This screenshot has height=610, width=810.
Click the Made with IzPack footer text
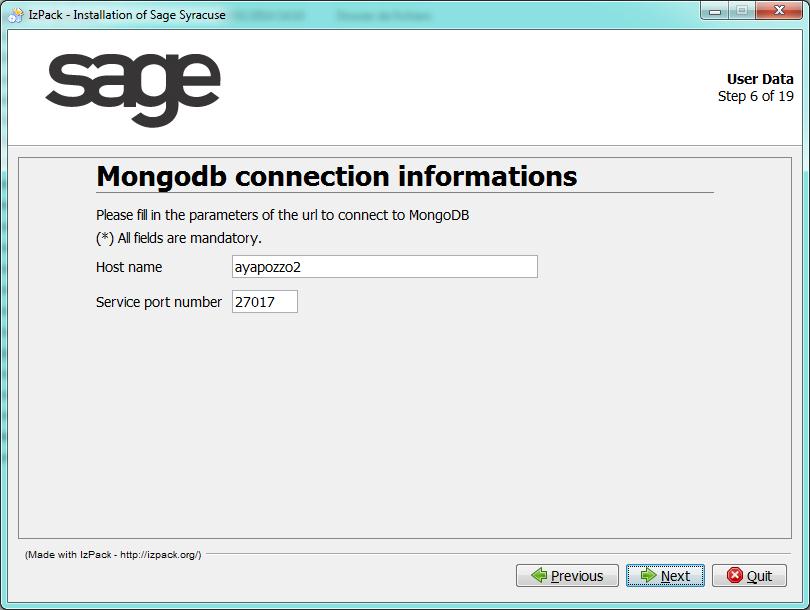point(113,555)
